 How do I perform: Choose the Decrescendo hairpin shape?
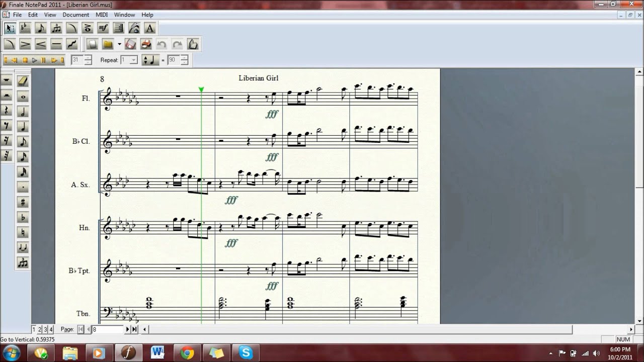pyautogui.click(x=25, y=44)
